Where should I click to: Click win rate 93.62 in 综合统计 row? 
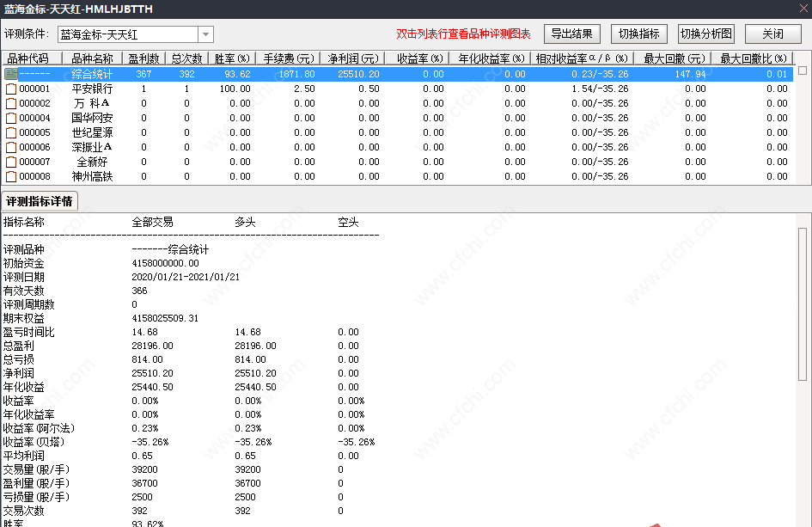(x=238, y=74)
